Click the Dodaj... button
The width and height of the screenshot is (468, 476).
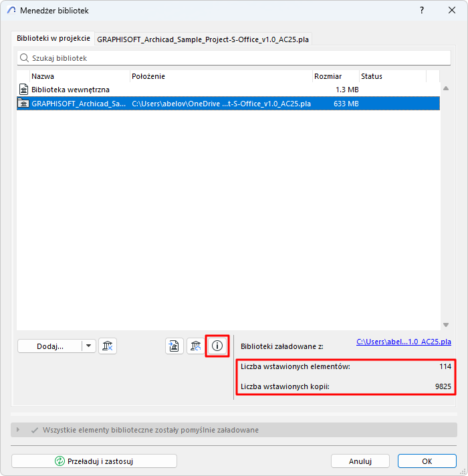pos(50,346)
